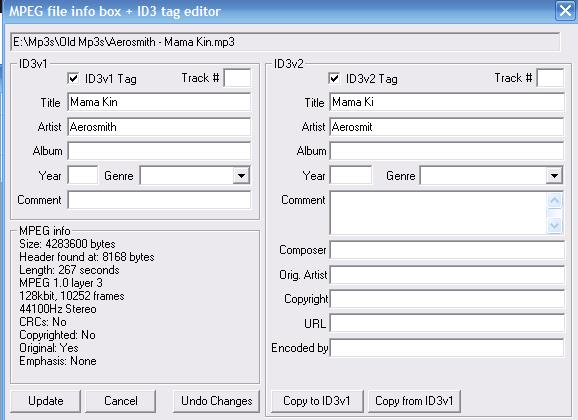Click the Undo Changes button
This screenshot has height=420, width=578.
point(216,401)
